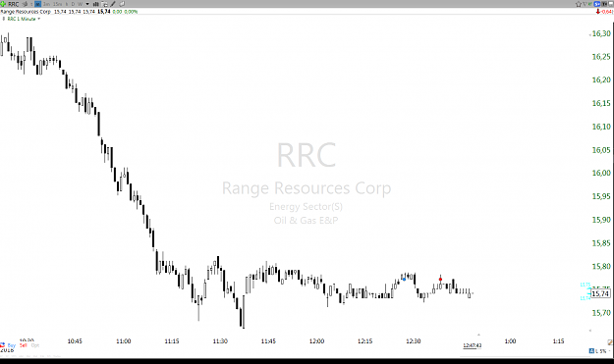Click the 16,30 price axis label
The height and width of the screenshot is (364, 614).
[601, 33]
